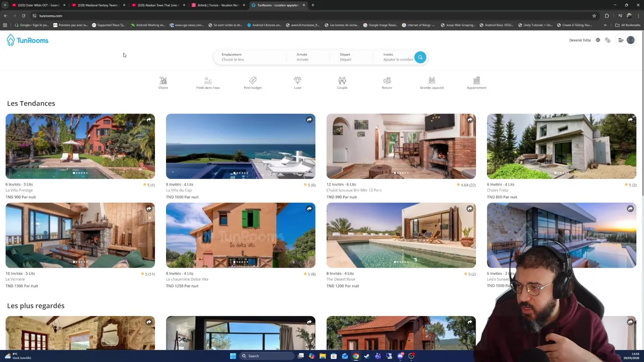
Task: Click the blue search magnifier button
Action: tap(420, 57)
